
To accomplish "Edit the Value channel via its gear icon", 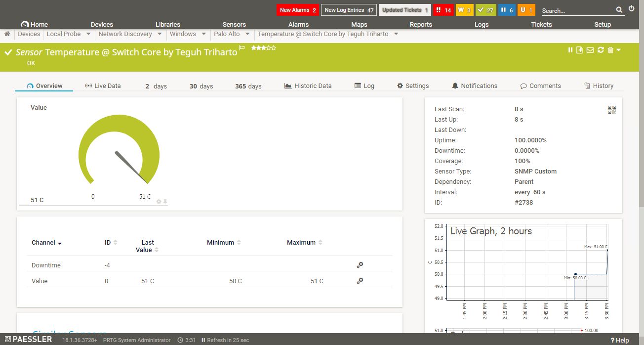I will 360,281.
